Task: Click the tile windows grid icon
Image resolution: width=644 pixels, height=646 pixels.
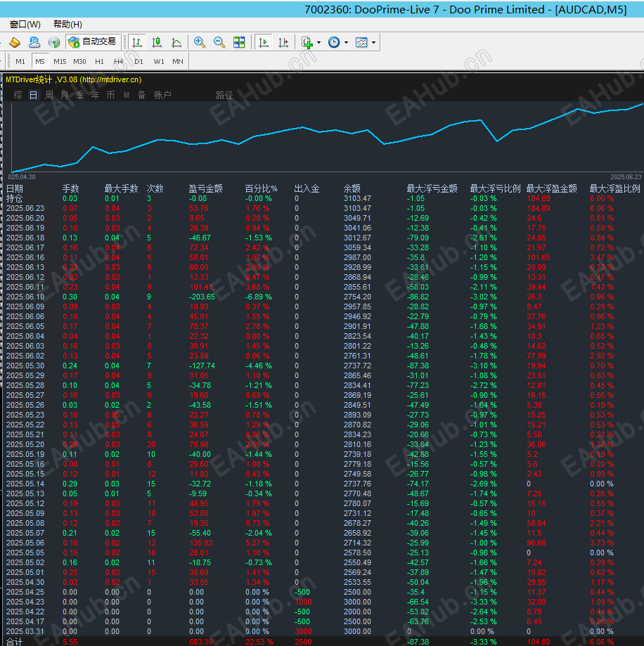Action: tap(239, 42)
